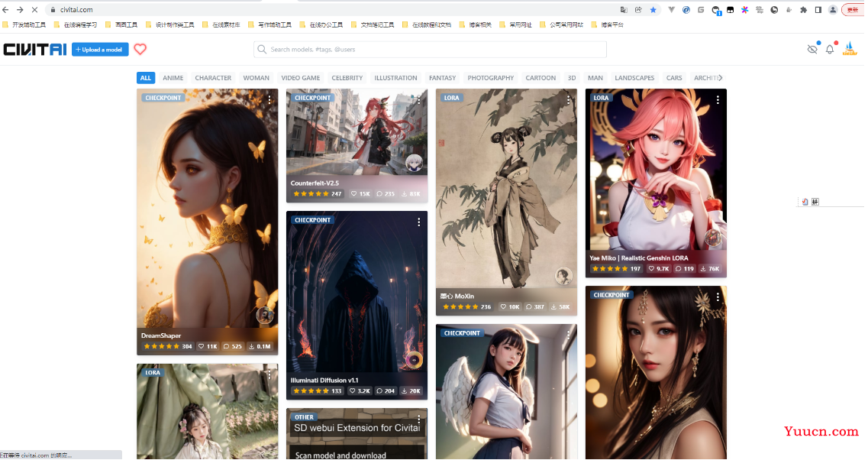Screen dimensions: 868x473
Task: Open options menu on DreamShaper card
Action: (x=269, y=99)
